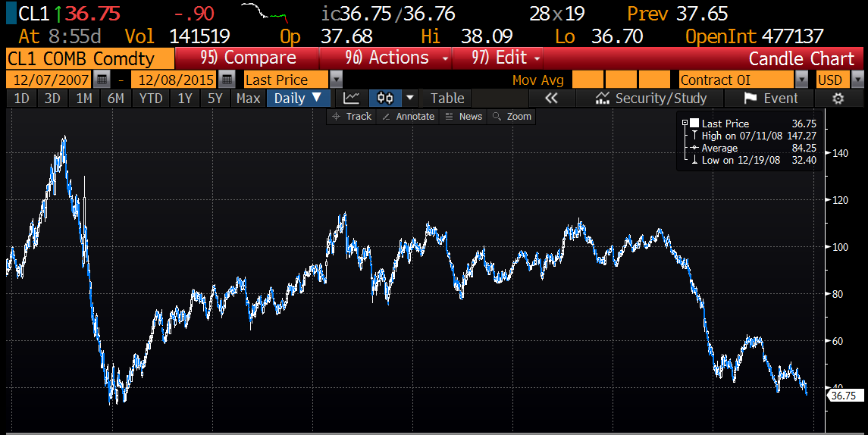This screenshot has width=868, height=435.
Task: Expand the Last Price field dropdown
Action: [336, 80]
